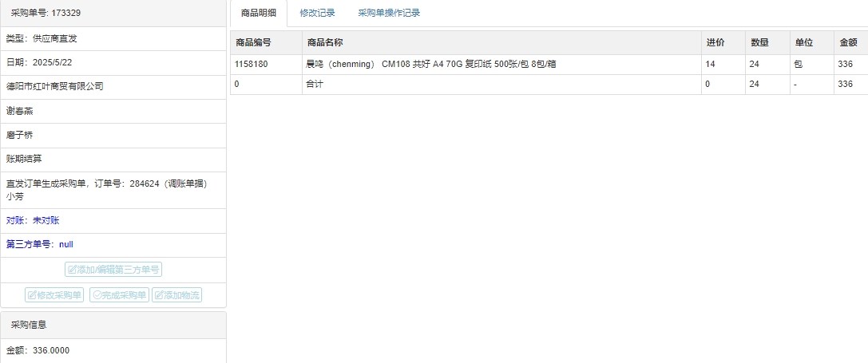
Task: Click the 对账：未对账 status
Action: click(x=33, y=220)
